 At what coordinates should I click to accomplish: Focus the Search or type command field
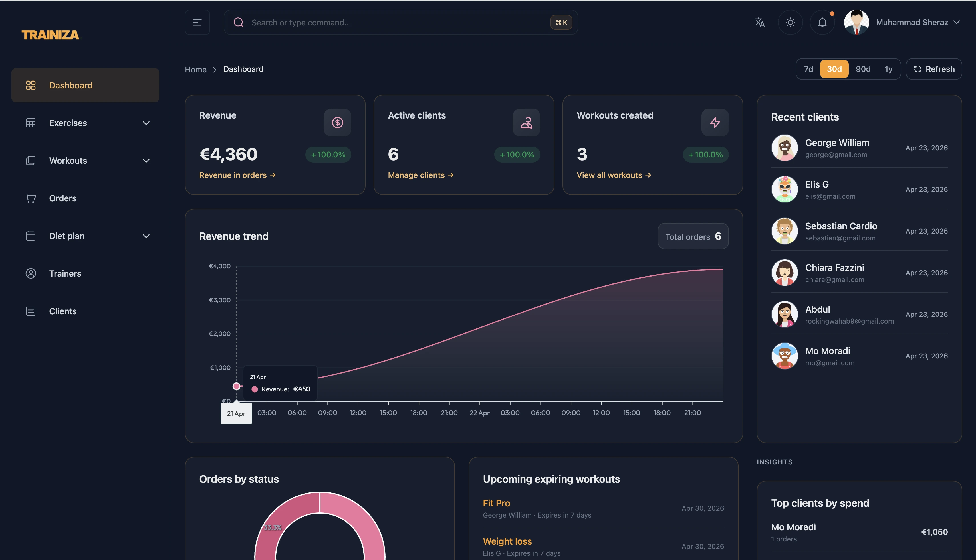pyautogui.click(x=400, y=22)
